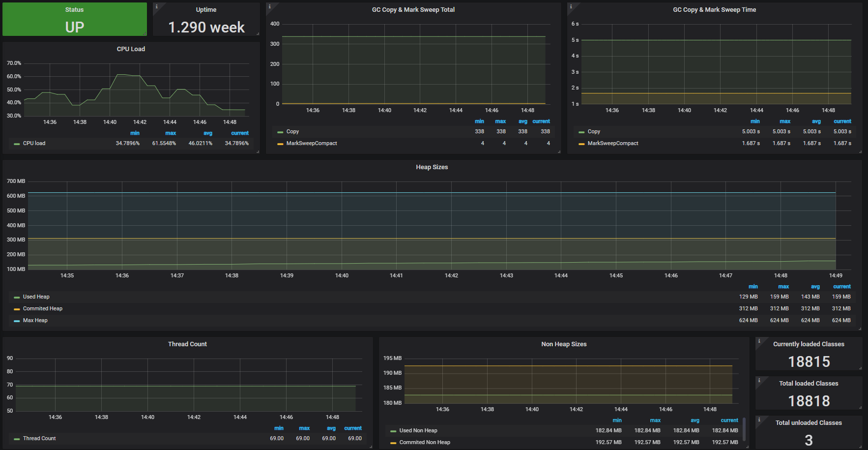Toggle the Used Non Heap series

click(418, 431)
